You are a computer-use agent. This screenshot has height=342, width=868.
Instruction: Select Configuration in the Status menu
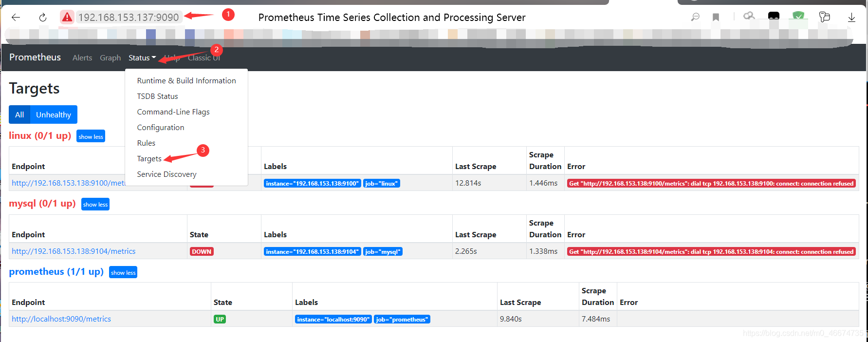pyautogui.click(x=160, y=128)
